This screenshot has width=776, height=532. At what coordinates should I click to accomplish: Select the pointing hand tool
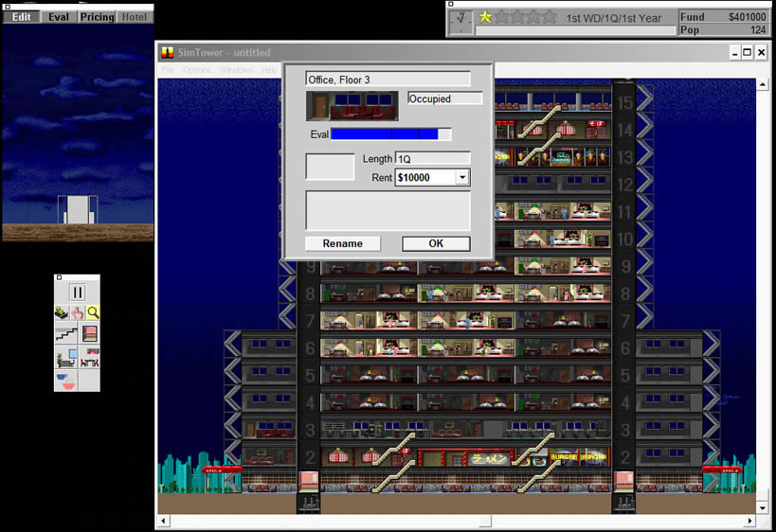click(78, 313)
